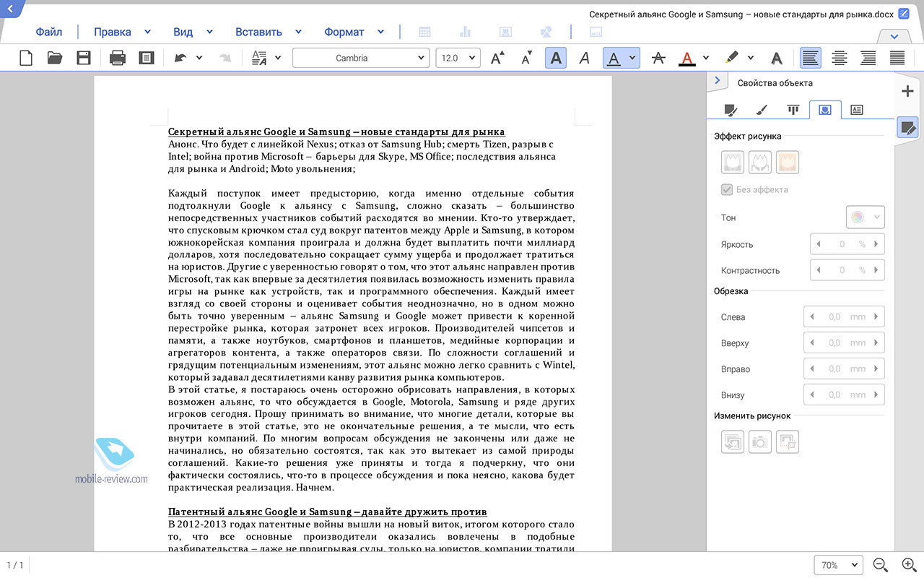Viewport: 924px width, 578px height.
Task: Zoom out with the minus magnifier
Action: pos(881,565)
